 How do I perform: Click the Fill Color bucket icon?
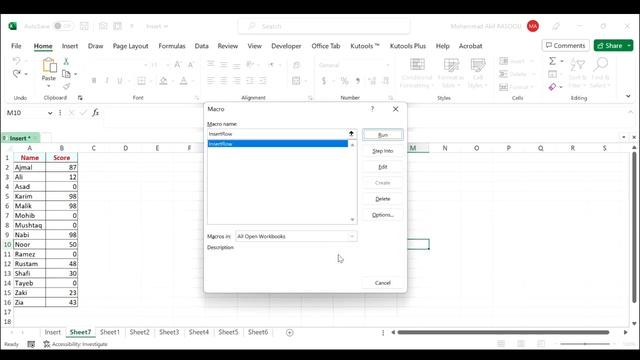click(163, 81)
